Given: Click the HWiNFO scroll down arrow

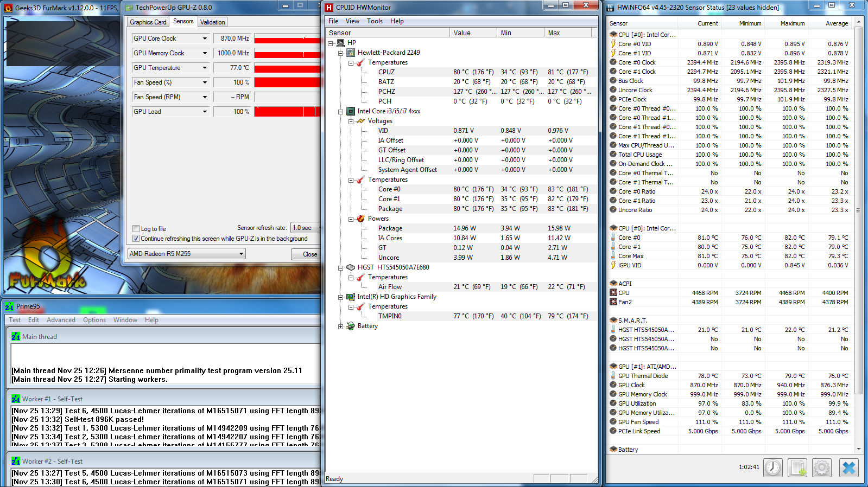Looking at the screenshot, I should (859, 448).
